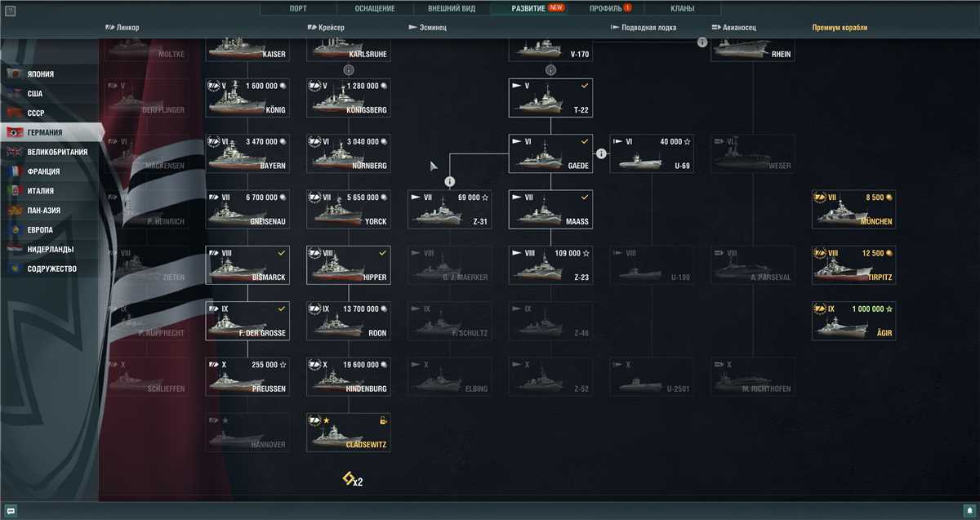The width and height of the screenshot is (980, 520).
Task: Select the F. der Grosse card
Action: (247, 321)
